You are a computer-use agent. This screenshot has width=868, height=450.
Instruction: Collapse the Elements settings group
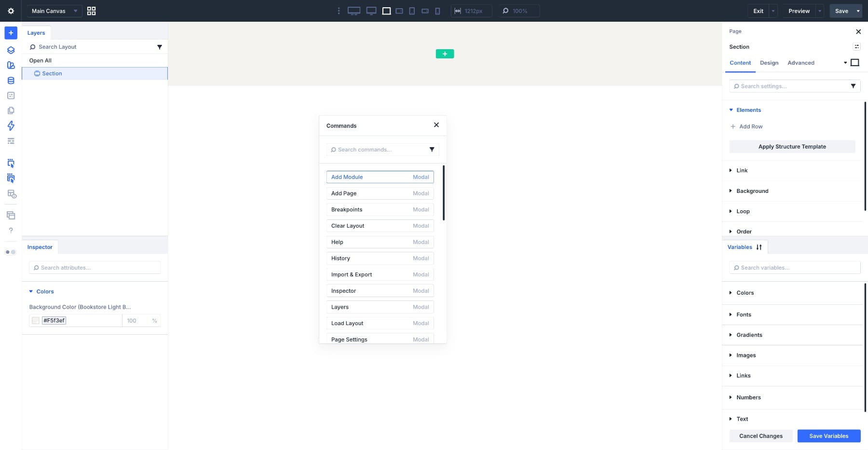pos(748,110)
